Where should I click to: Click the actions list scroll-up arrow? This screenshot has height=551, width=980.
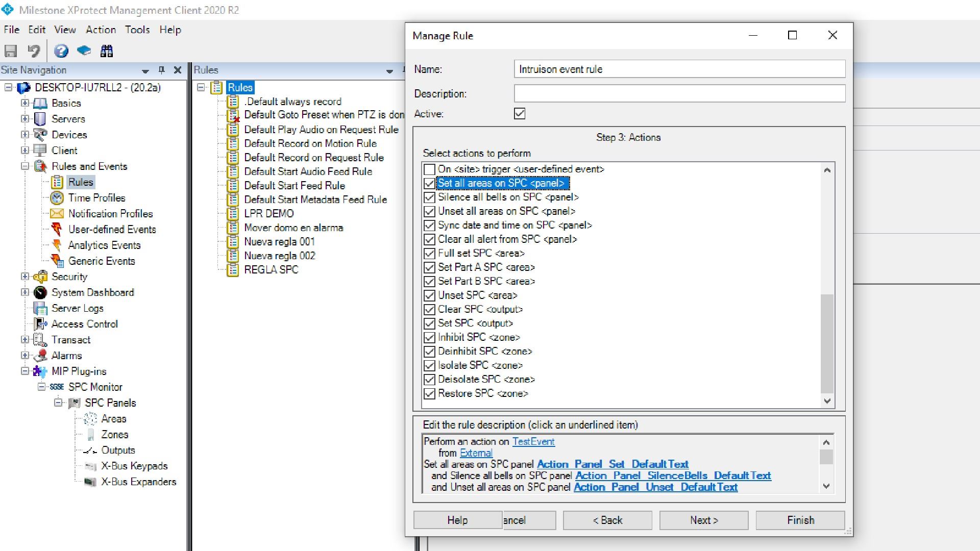pyautogui.click(x=827, y=170)
